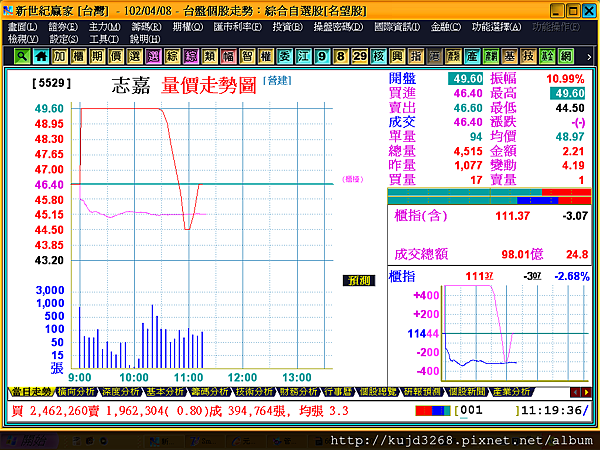Image resolution: width=600 pixels, height=450 pixels.
Task: Click the cyan 江 toolbar icon
Action: click(303, 56)
